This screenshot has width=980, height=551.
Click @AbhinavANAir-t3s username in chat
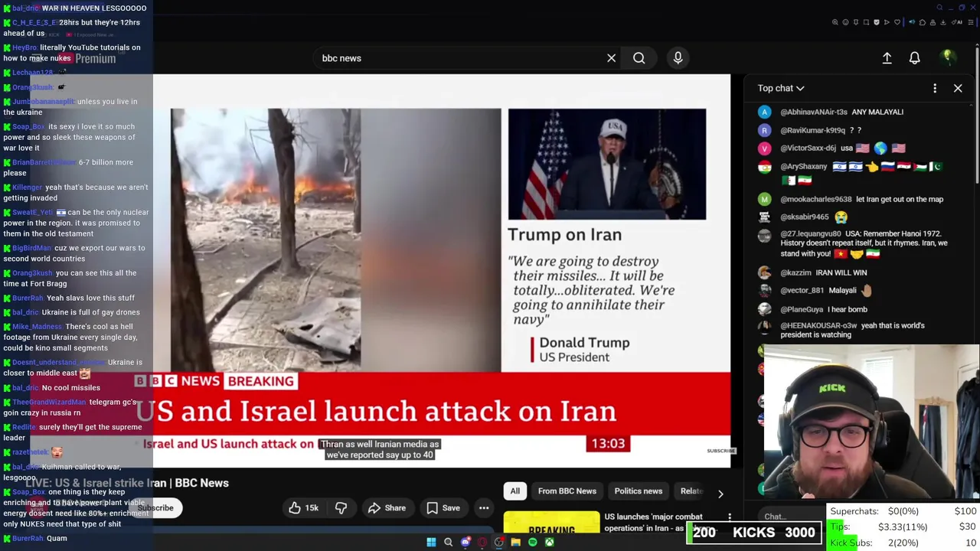[x=814, y=112]
